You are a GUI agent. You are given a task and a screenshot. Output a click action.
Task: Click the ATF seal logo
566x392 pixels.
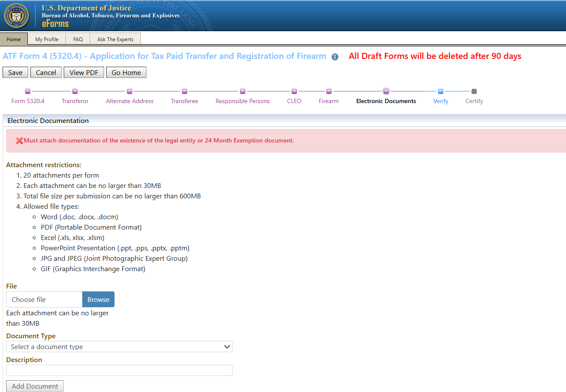(16, 16)
